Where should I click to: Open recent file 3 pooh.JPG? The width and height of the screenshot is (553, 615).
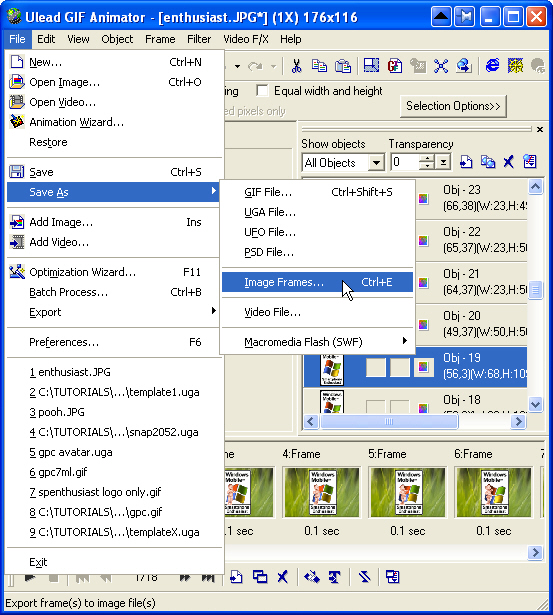113,412
